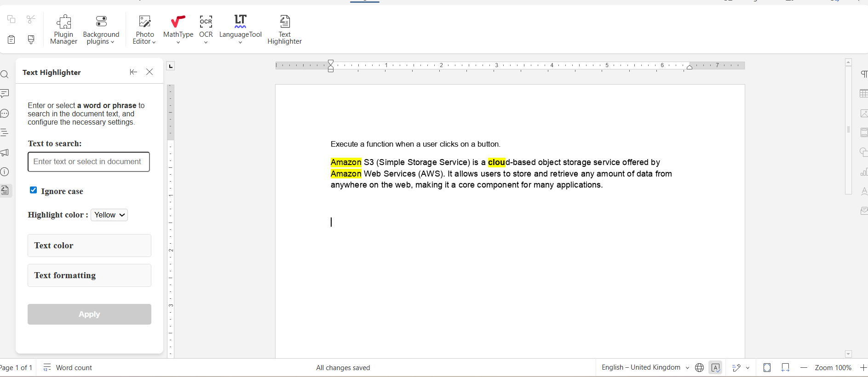Viewport: 868px width, 377px height.
Task: Open Shape settings in right sidebar
Action: (864, 153)
